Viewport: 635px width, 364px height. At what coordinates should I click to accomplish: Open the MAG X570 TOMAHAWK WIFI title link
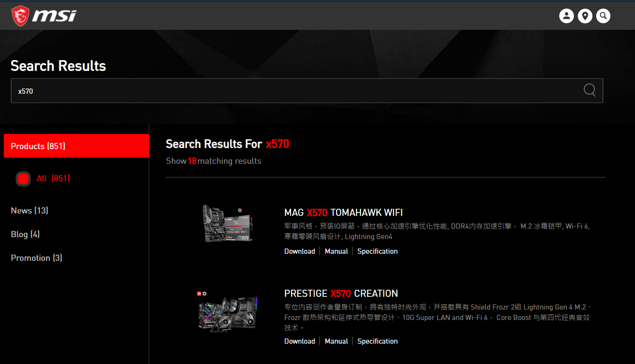(x=343, y=213)
